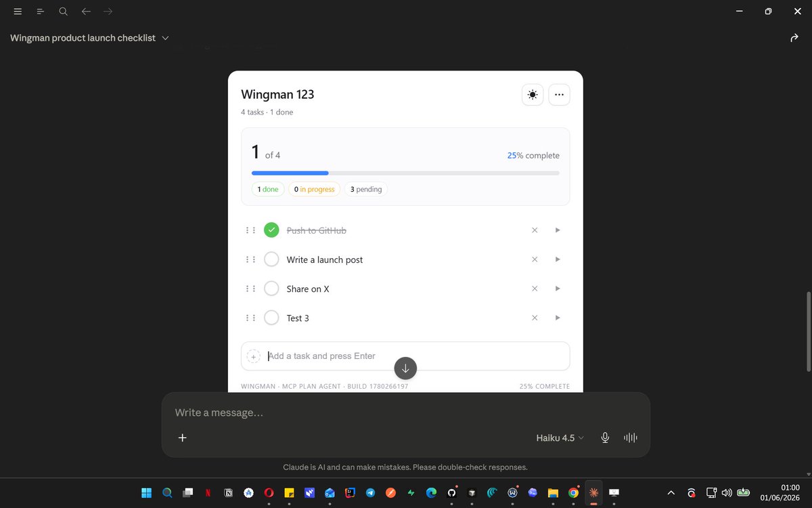This screenshot has width=812, height=508.
Task: Remove the Share on X task with X
Action: [535, 289]
